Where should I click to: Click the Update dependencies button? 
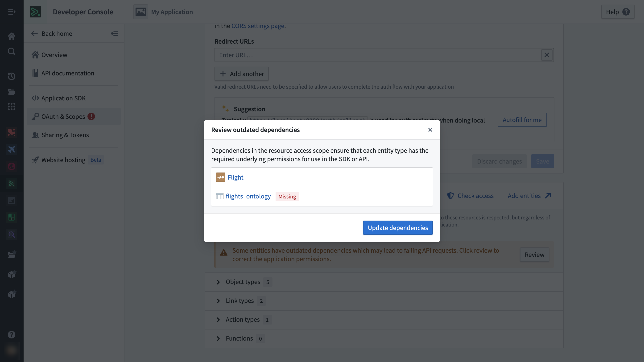(x=397, y=228)
